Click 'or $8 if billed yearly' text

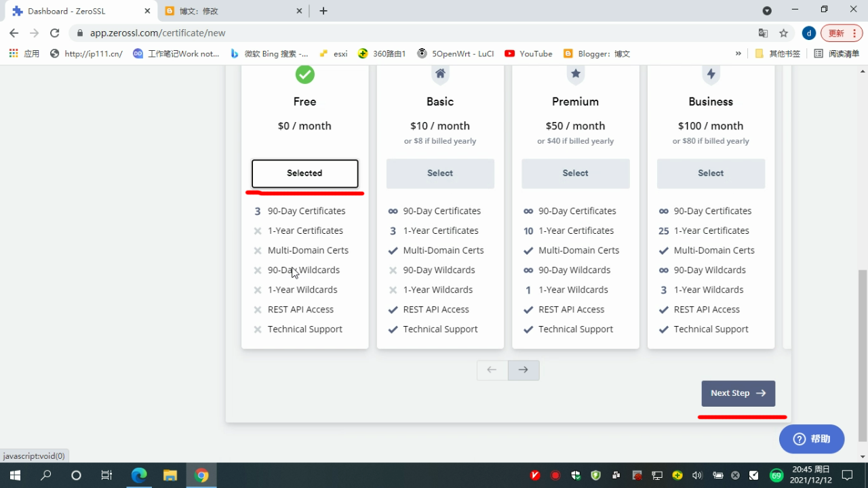pyautogui.click(x=440, y=141)
